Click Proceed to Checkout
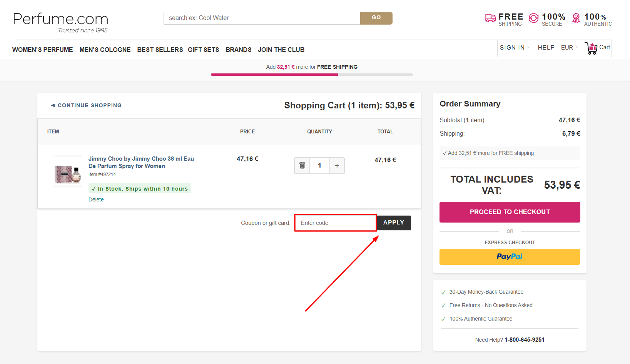 click(x=510, y=212)
